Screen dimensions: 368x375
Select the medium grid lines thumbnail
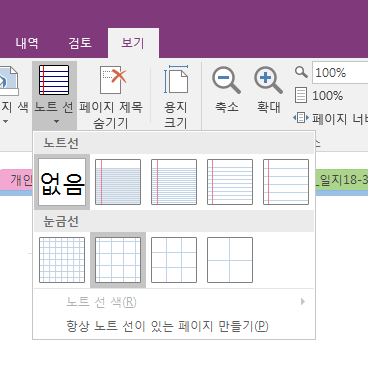pos(118,260)
